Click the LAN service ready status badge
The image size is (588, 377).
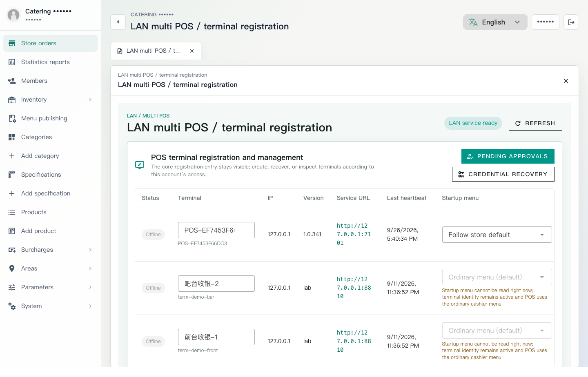point(473,123)
